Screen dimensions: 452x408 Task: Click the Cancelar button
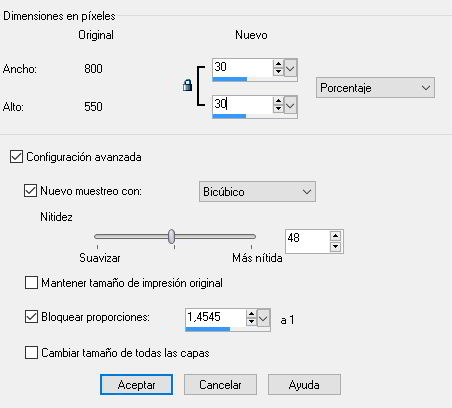(x=220, y=385)
